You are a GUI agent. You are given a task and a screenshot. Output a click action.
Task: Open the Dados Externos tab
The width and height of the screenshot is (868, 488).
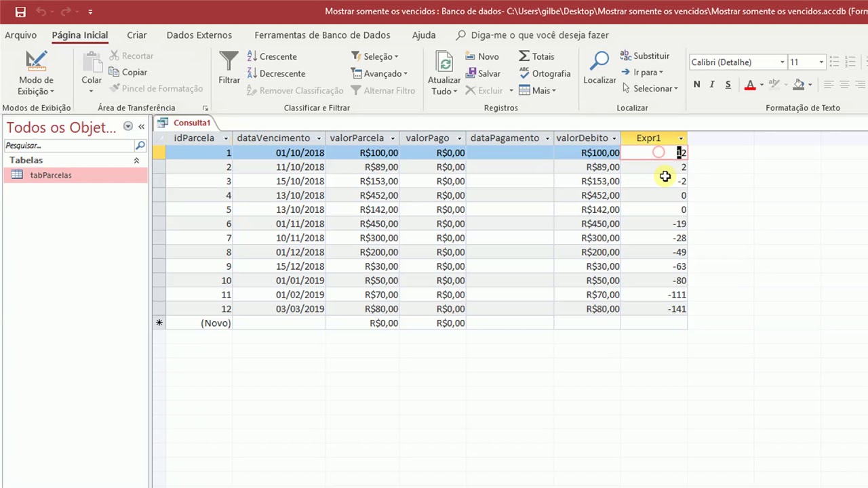(199, 35)
